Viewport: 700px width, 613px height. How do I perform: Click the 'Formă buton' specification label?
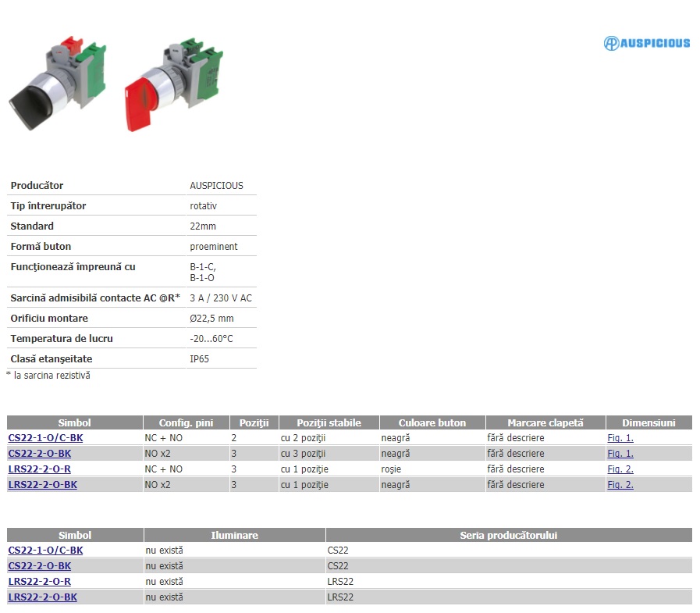click(x=41, y=247)
